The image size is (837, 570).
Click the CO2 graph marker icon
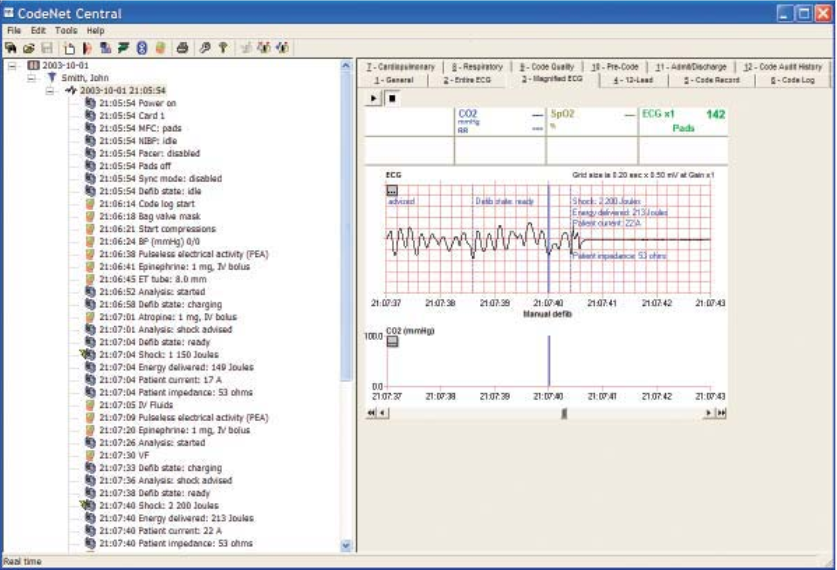point(392,342)
